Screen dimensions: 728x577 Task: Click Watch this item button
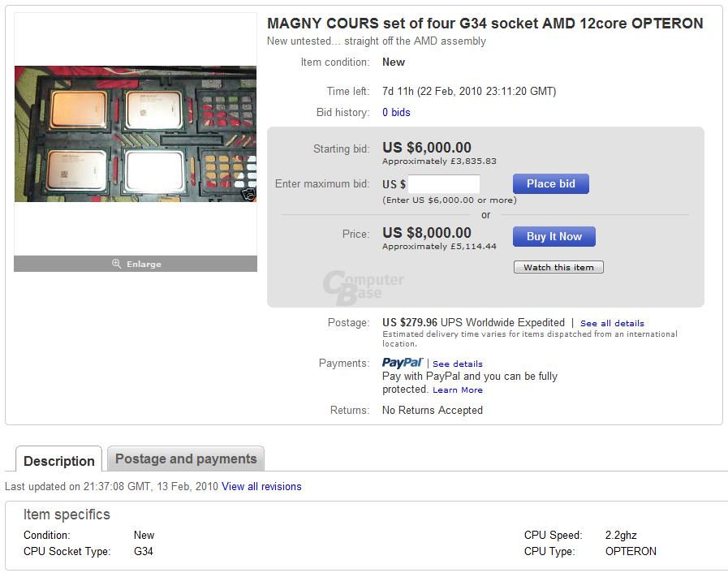point(558,267)
